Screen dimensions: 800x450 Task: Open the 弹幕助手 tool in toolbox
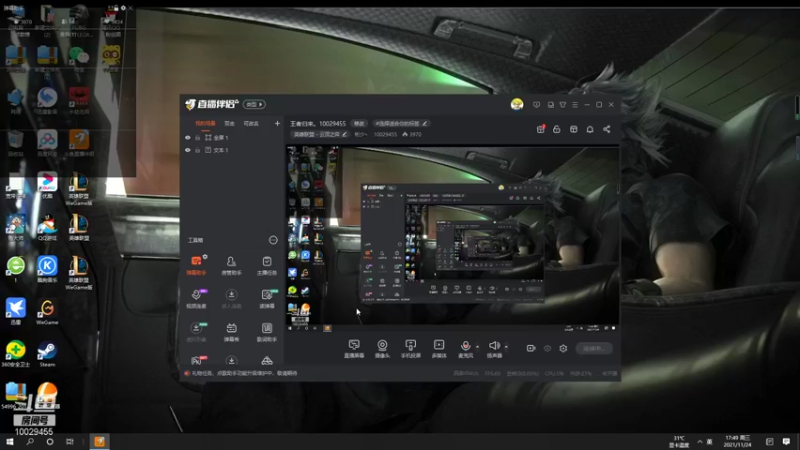(196, 265)
